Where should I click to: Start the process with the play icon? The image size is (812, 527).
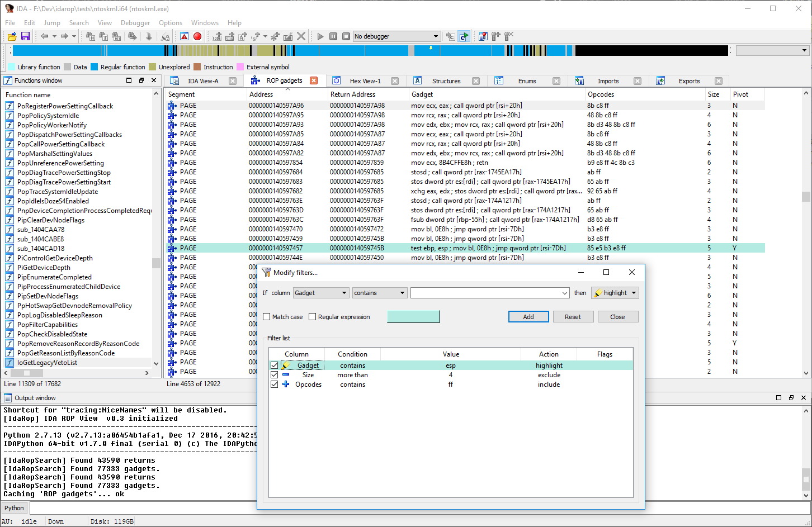click(x=320, y=36)
